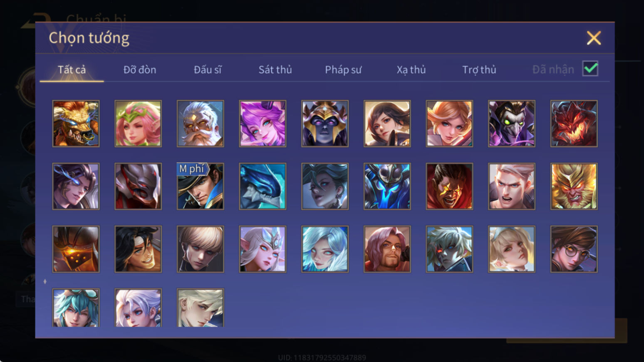Switch to the Đỡ đòn tab
This screenshot has height=362, width=644.
140,69
